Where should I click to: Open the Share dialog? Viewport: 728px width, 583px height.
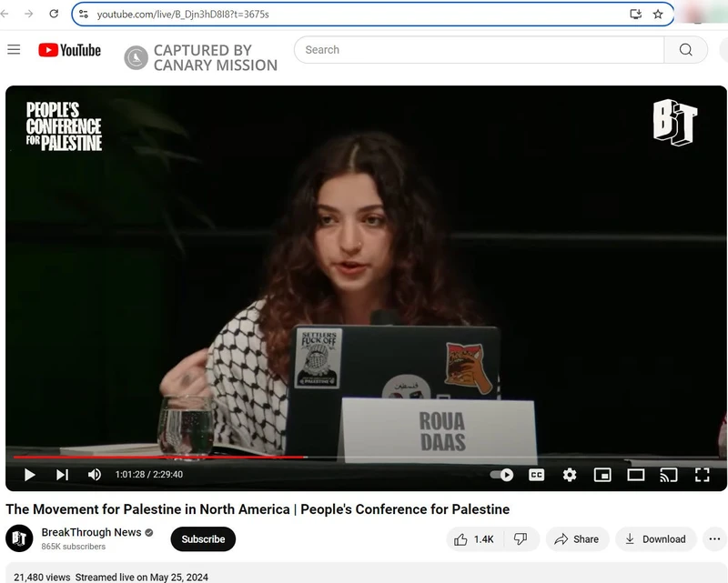click(x=576, y=539)
